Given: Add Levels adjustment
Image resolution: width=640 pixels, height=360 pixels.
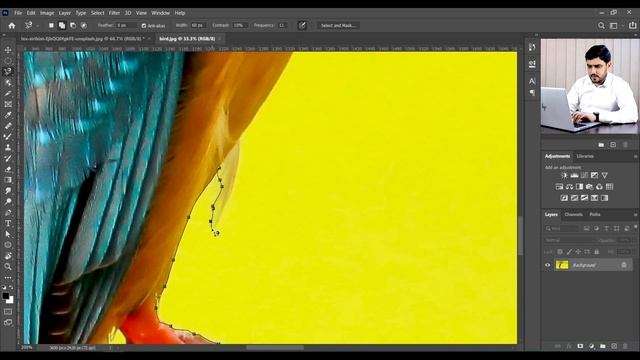Looking at the screenshot, I should tap(574, 176).
